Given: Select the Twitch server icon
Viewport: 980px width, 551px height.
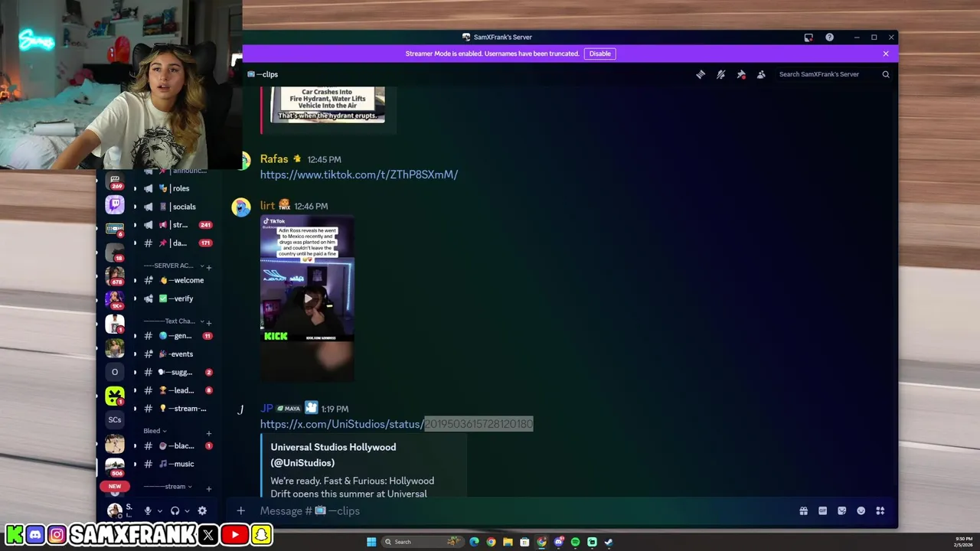Looking at the screenshot, I should click(x=115, y=204).
